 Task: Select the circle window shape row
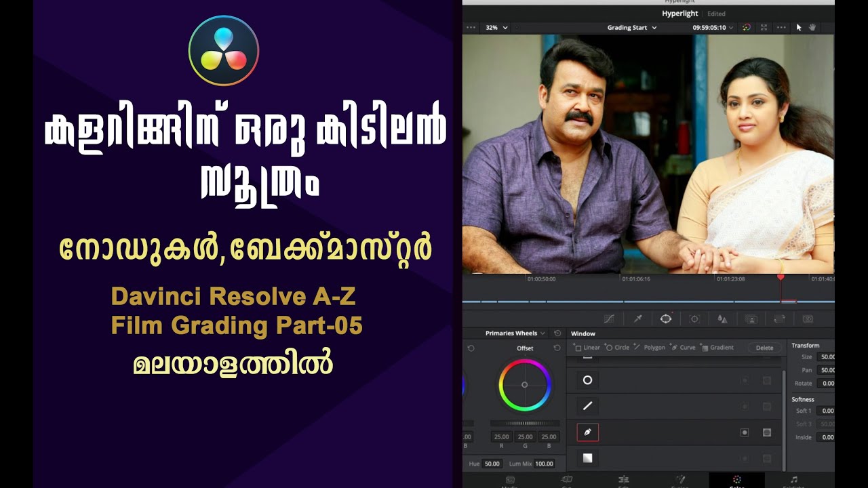point(587,380)
